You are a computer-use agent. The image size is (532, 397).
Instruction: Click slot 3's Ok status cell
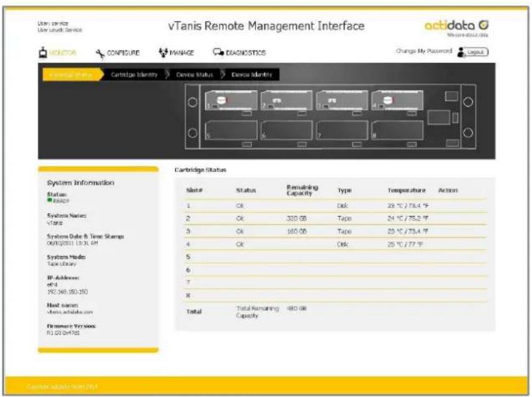point(240,231)
